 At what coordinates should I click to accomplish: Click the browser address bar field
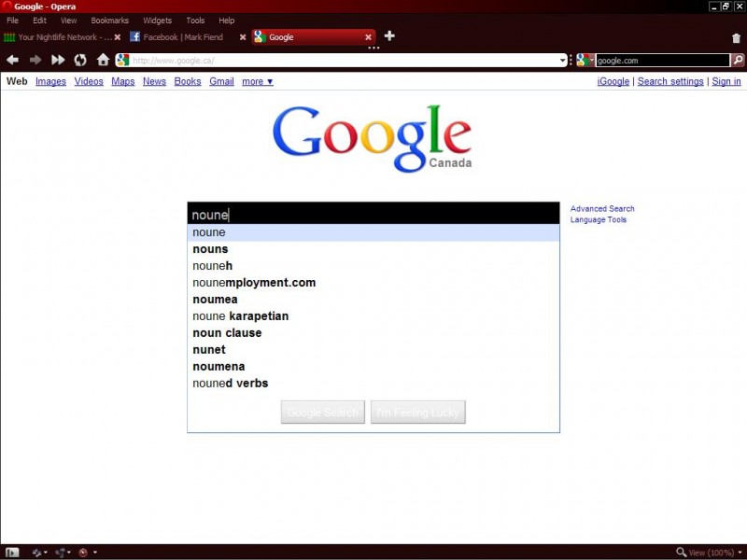[344, 60]
